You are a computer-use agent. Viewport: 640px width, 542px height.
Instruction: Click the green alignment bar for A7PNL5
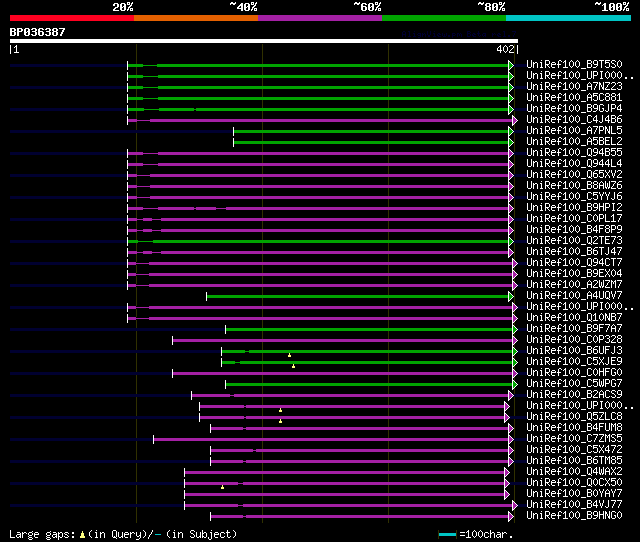(x=371, y=131)
